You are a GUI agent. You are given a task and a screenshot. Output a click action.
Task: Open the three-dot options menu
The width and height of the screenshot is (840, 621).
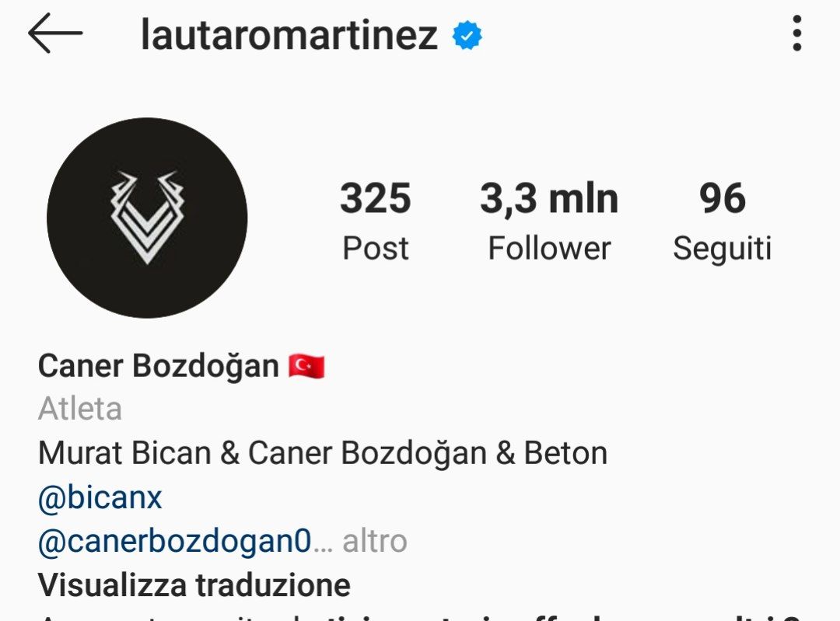[x=796, y=33]
